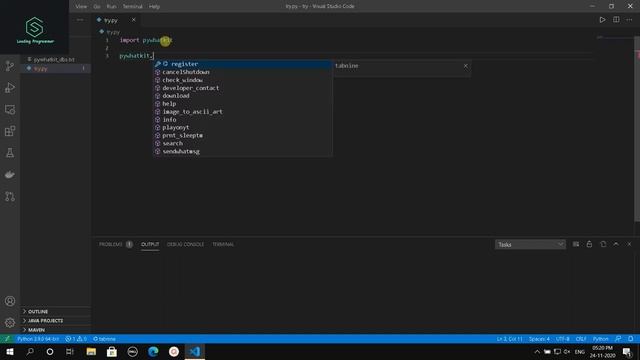Open the Run menu

pyautogui.click(x=111, y=6)
